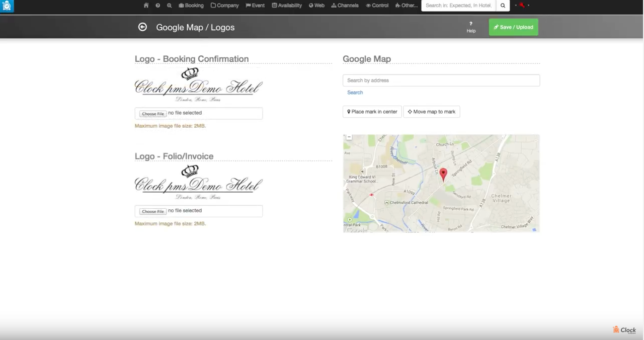
Task: Click the Booking Confirmation logo image
Action: 198,85
